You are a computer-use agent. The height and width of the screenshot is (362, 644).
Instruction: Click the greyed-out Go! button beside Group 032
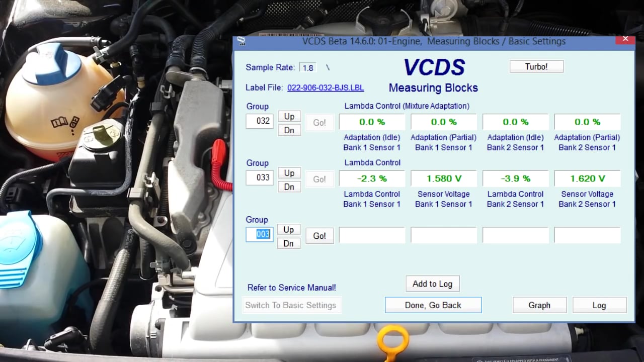tap(319, 122)
